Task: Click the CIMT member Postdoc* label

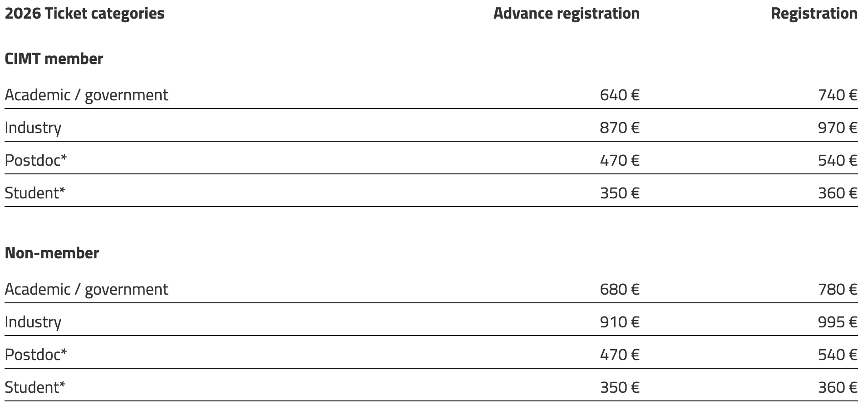Action: [x=35, y=161]
